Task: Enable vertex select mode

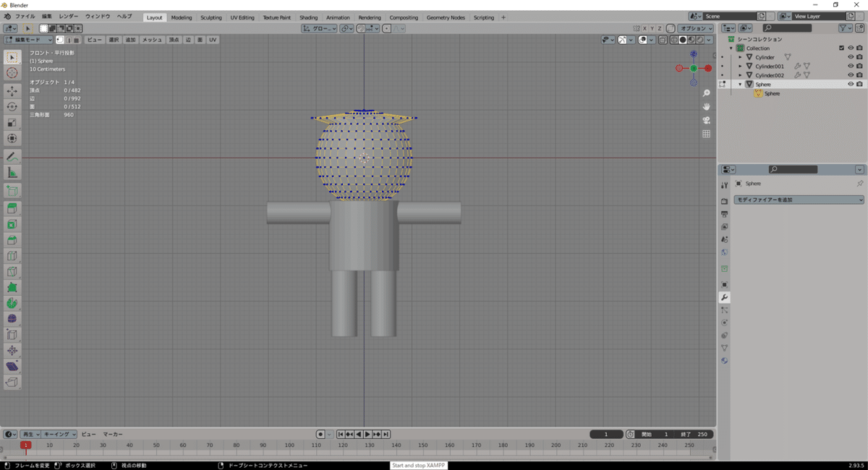Action: coord(59,40)
